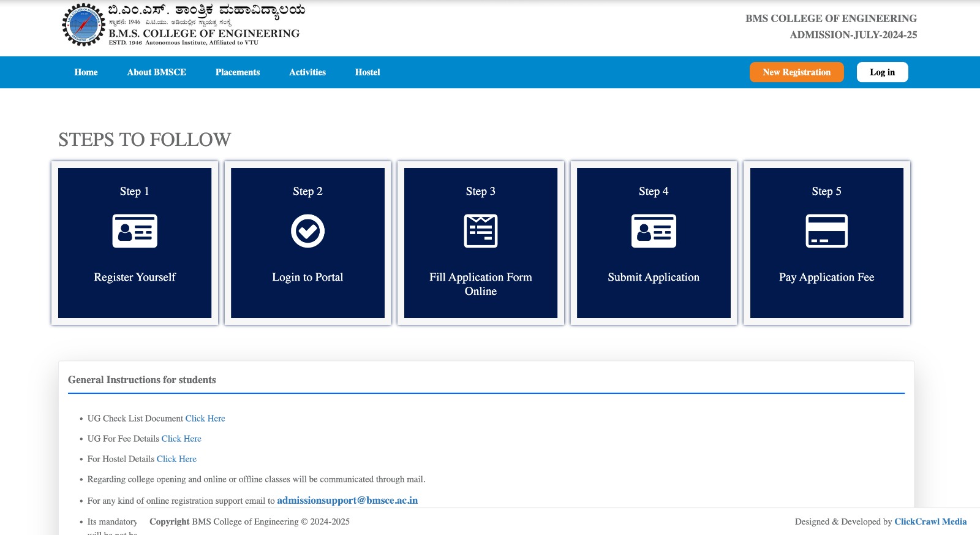Click the ID card icon in Step 1
The width and height of the screenshot is (980, 535).
coord(135,231)
